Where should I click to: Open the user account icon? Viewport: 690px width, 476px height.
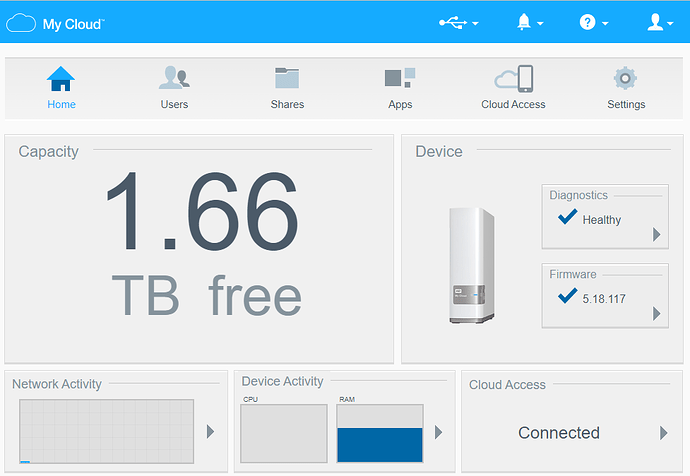pyautogui.click(x=655, y=22)
